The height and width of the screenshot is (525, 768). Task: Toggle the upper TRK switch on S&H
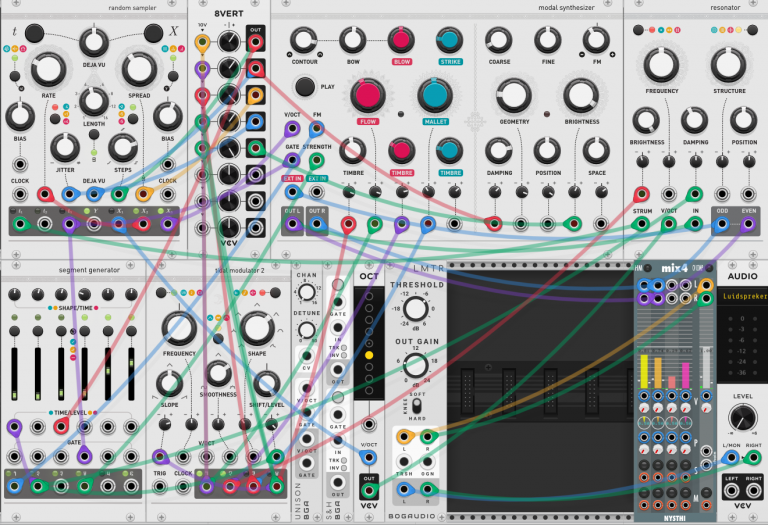coord(344,348)
